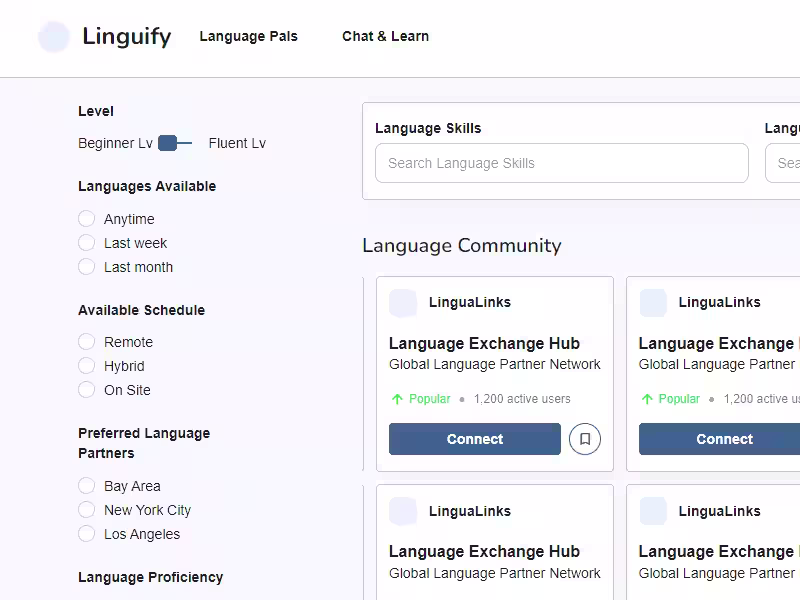Viewport: 800px width, 600px height.
Task: Click the LinguaLinks logo on the bottom-right card
Action: point(653,510)
